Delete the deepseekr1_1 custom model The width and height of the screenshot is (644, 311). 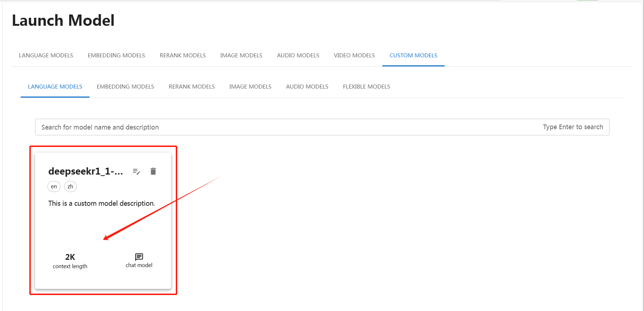[153, 171]
